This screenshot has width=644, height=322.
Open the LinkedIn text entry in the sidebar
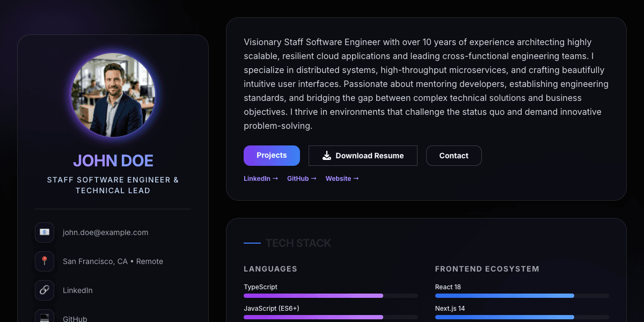77,290
